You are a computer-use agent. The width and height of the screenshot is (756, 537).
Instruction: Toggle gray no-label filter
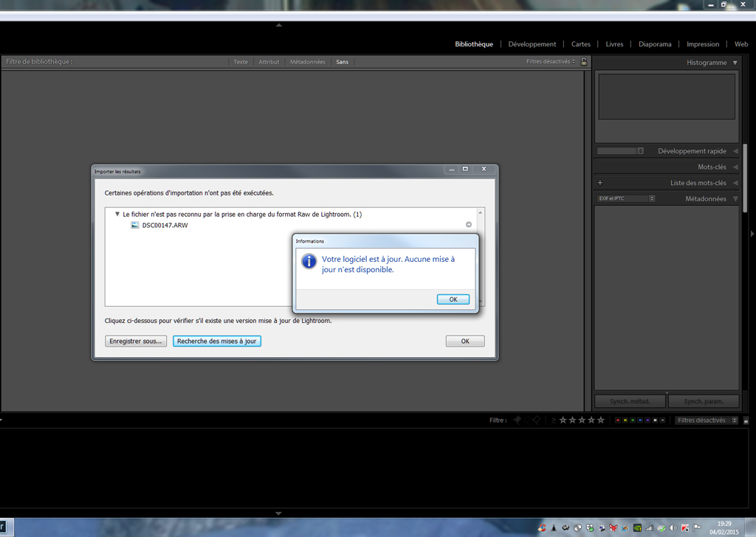click(x=662, y=420)
